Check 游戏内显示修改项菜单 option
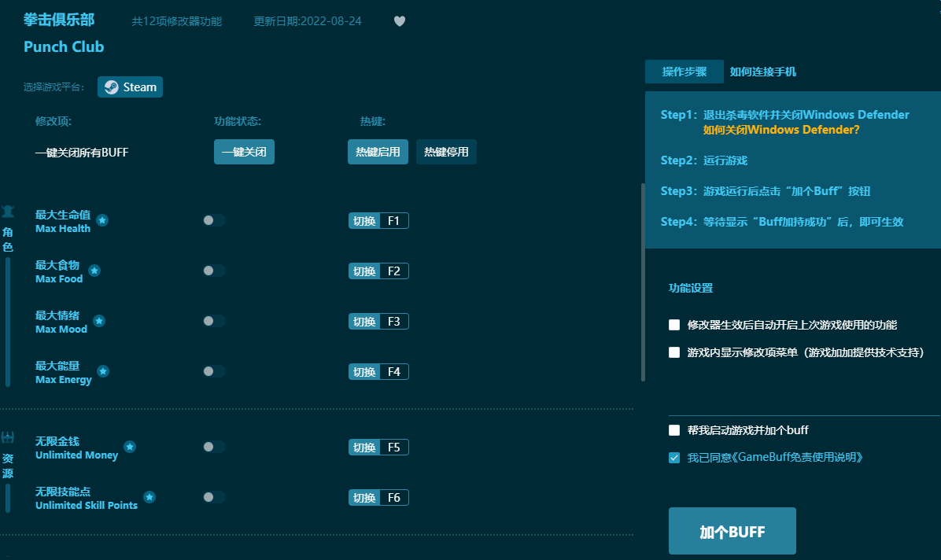 coord(674,352)
